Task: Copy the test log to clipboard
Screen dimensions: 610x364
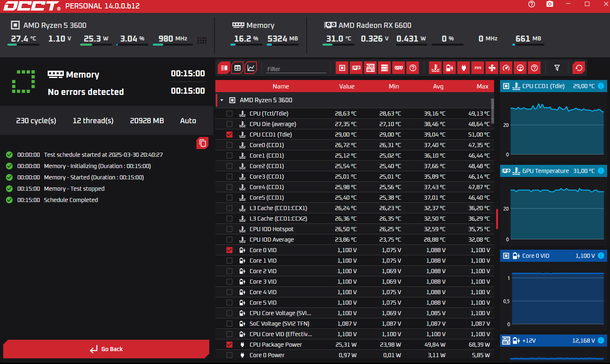Action: [202, 143]
